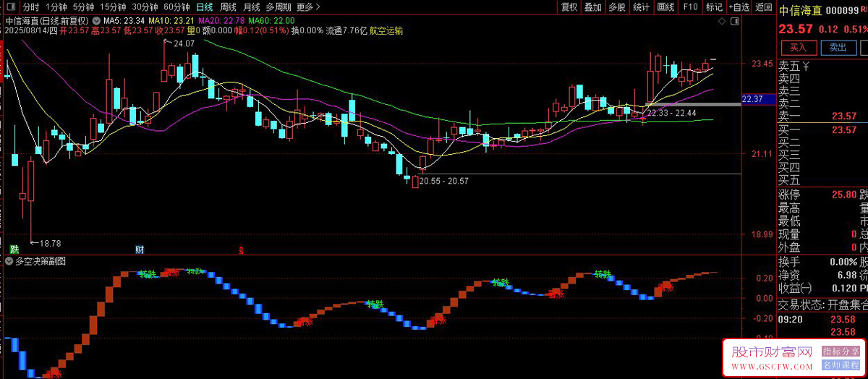Click the MA5: 23.34 indicator value
This screenshot has height=379, width=868.
click(x=124, y=21)
